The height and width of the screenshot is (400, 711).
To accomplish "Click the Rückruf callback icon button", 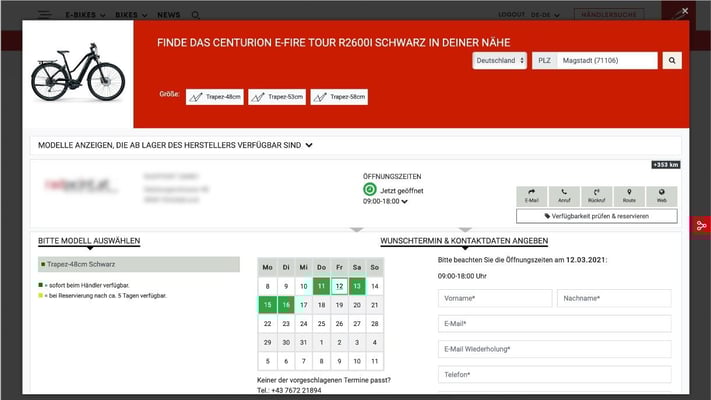I will [x=596, y=196].
